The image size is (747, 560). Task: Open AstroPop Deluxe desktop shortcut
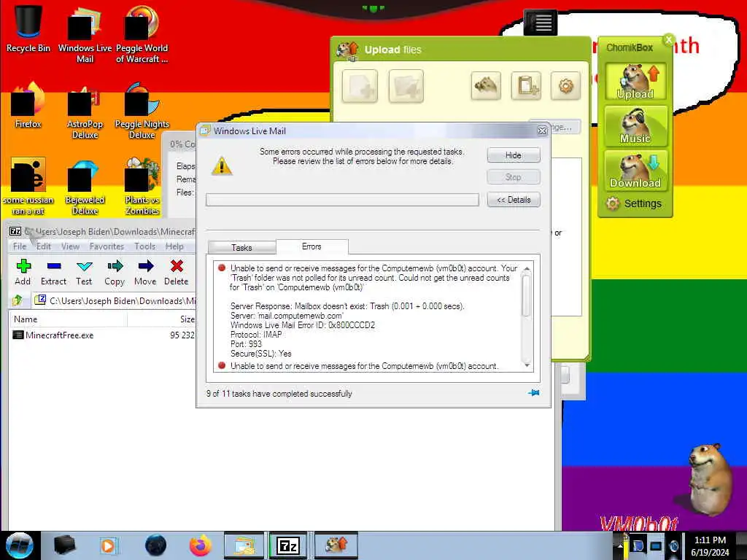85,111
